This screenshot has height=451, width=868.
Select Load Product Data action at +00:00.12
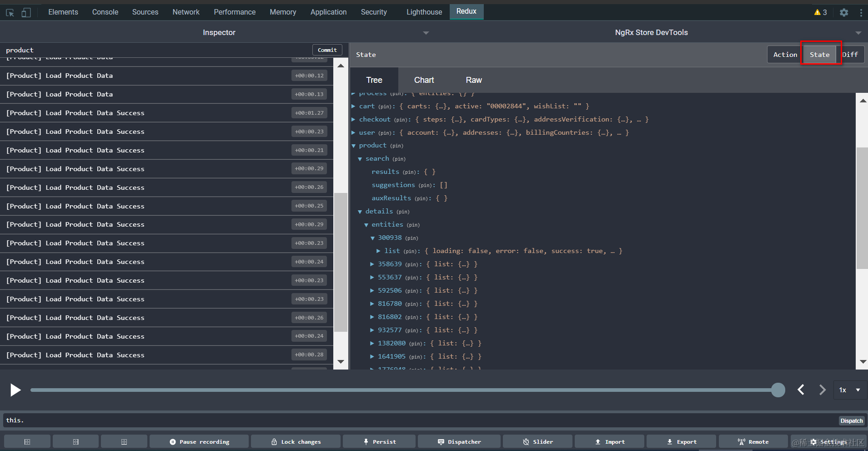point(166,76)
